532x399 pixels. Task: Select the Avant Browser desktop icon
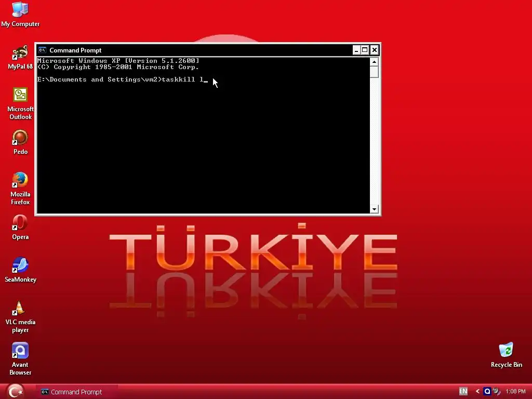20,359
